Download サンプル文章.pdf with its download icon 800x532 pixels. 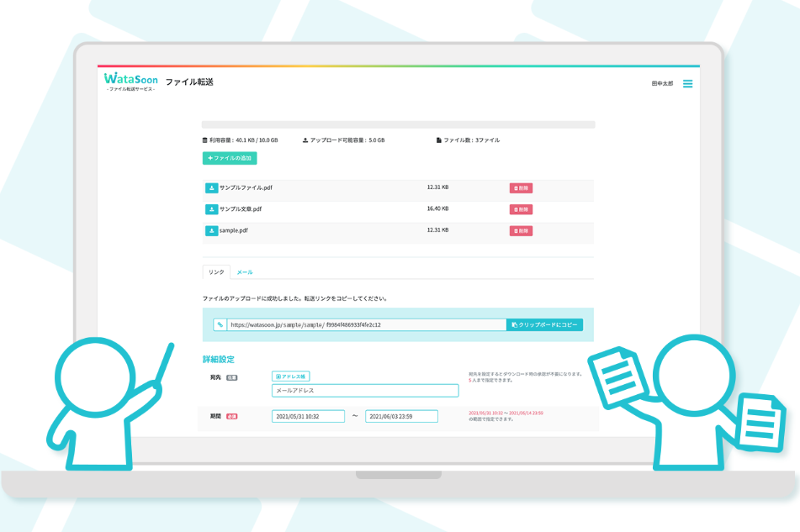tap(211, 209)
